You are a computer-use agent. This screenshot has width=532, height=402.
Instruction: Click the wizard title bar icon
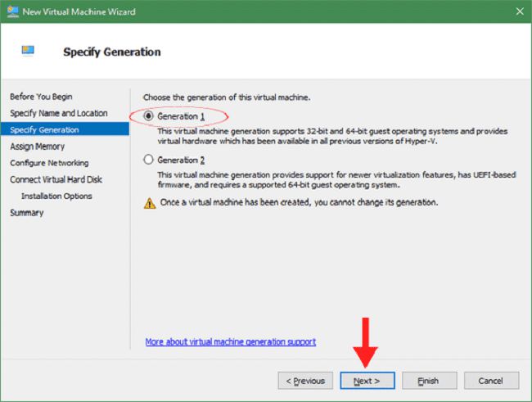[13, 11]
